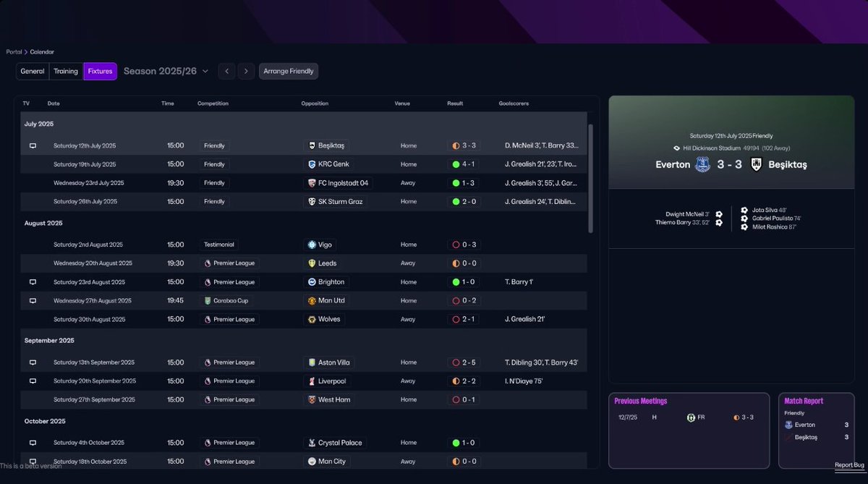Click the Calendar breadcrumb
Screen dimensions: 868x484
(42, 52)
